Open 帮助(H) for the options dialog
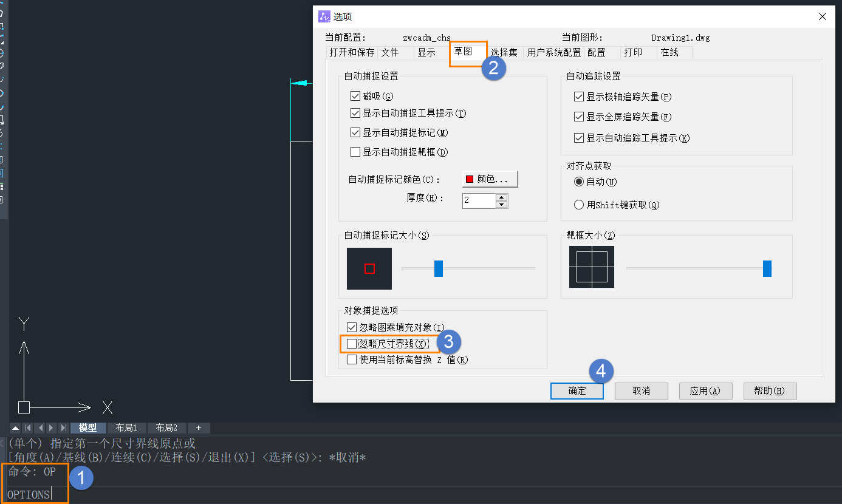Viewport: 842px width, 504px height. click(770, 391)
